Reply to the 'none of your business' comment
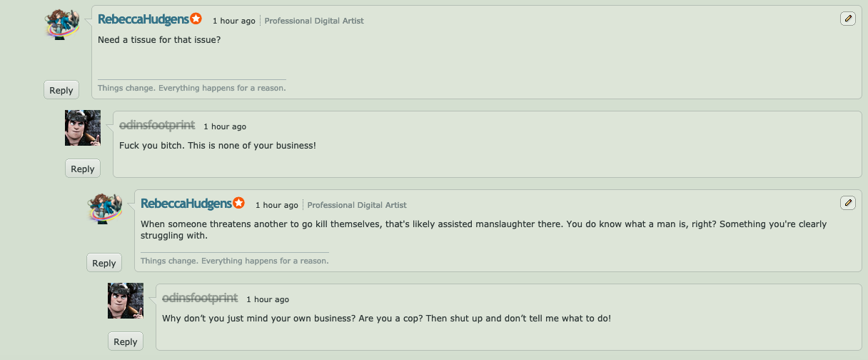 pyautogui.click(x=83, y=169)
